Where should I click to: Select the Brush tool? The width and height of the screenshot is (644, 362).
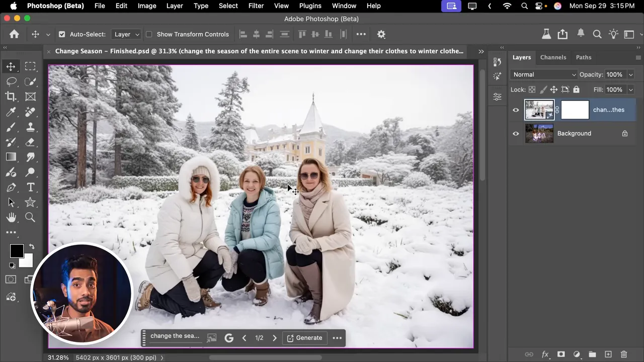click(x=11, y=127)
